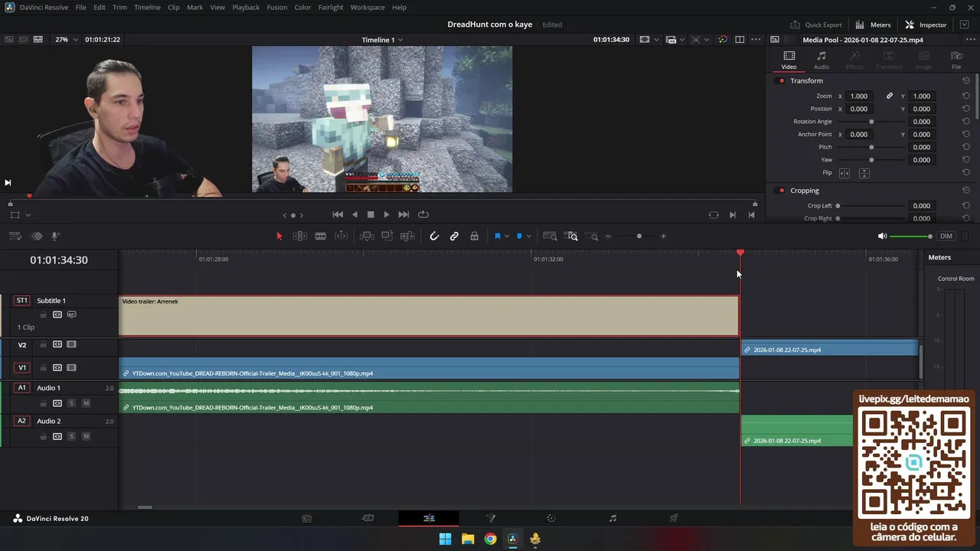
Task: Add a blue marker on timeline
Action: 519,236
